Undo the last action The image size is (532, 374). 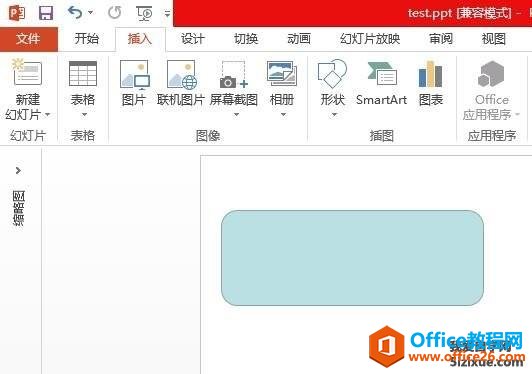coord(75,13)
